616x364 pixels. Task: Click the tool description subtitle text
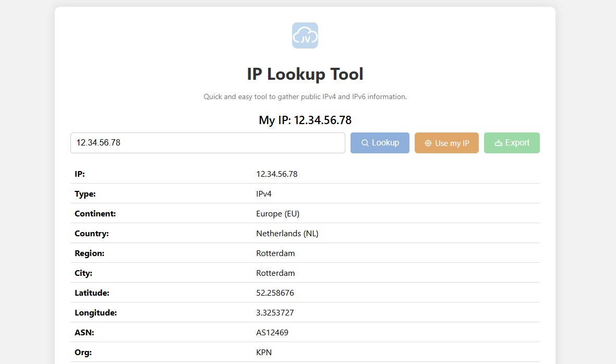(x=305, y=96)
